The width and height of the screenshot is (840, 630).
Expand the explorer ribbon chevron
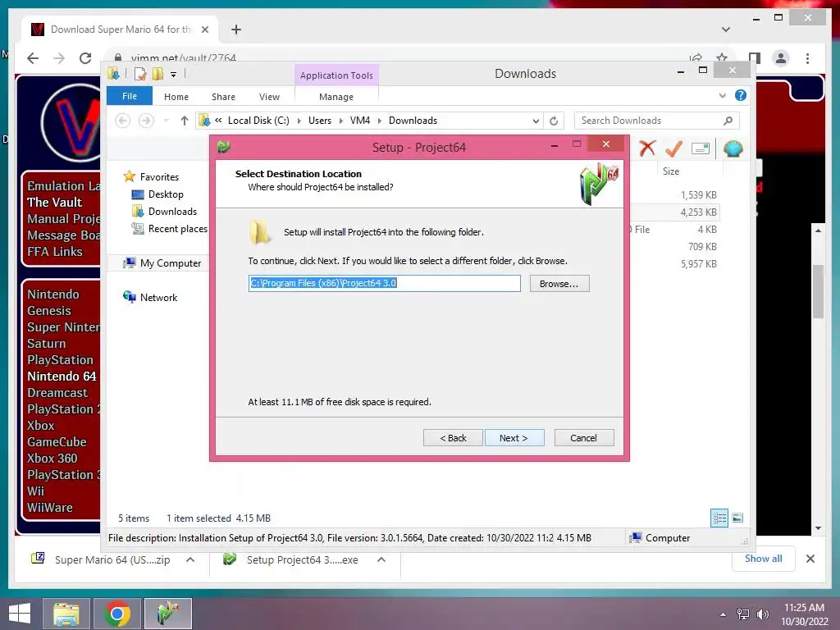click(722, 95)
